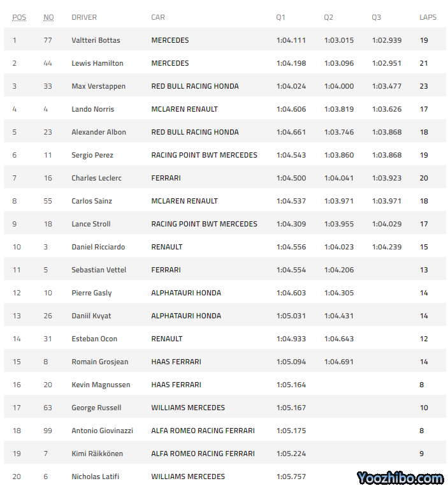
Task: Click the CAR column header
Action: [158, 17]
